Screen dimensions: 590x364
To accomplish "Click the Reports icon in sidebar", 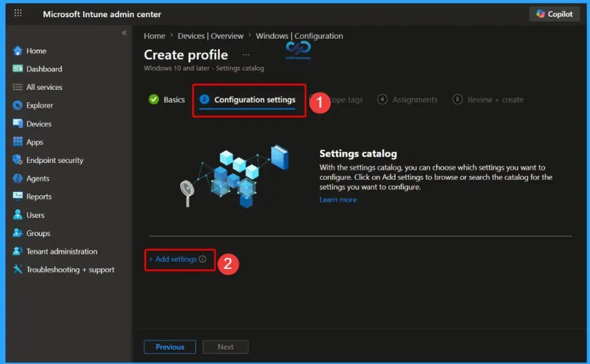I will [x=18, y=196].
